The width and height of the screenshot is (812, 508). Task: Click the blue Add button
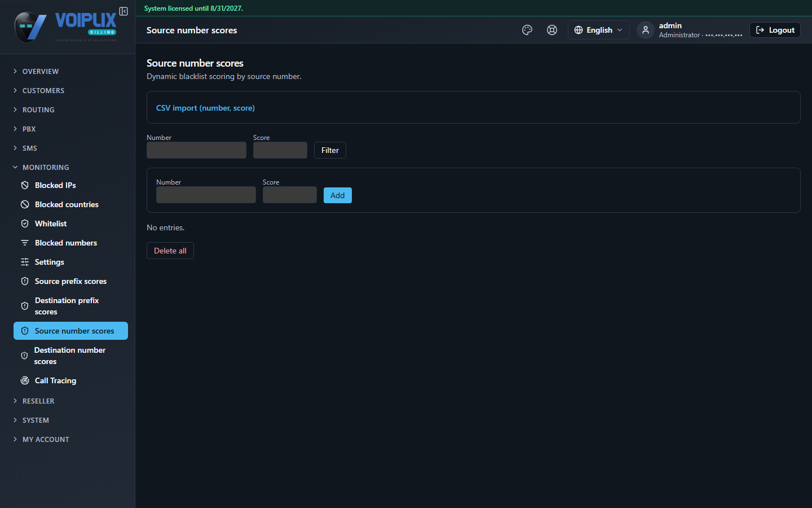coord(337,195)
